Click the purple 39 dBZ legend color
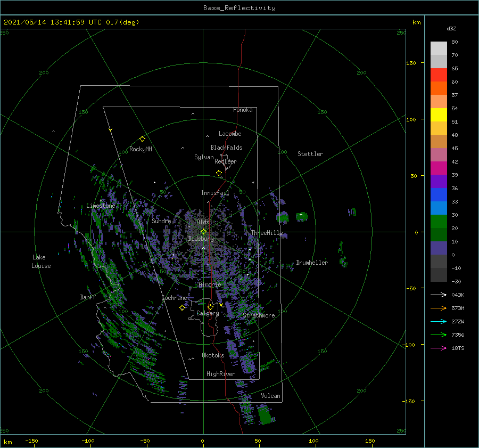 439,181
